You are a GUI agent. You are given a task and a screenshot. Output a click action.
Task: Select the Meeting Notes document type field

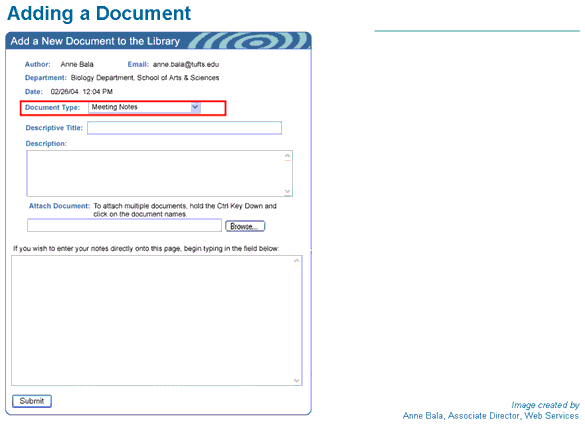tap(144, 107)
